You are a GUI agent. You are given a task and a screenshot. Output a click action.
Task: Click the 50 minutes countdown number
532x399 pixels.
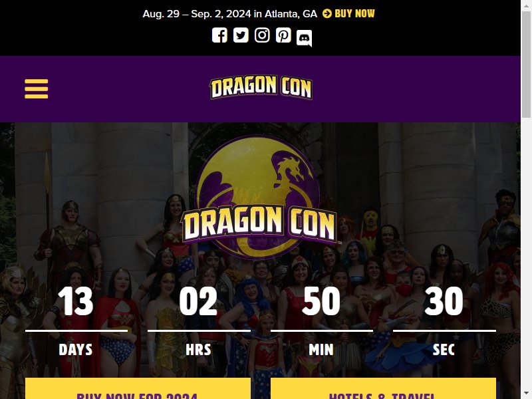coord(321,301)
